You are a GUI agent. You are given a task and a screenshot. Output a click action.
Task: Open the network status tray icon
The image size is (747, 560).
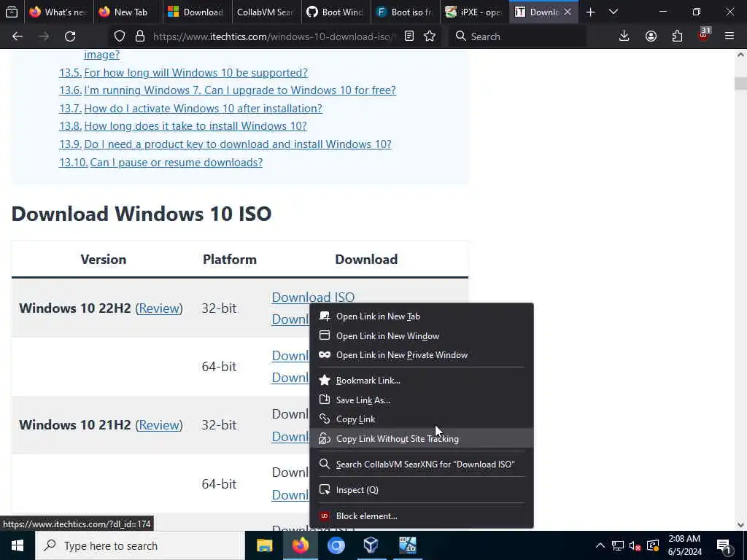pos(618,545)
